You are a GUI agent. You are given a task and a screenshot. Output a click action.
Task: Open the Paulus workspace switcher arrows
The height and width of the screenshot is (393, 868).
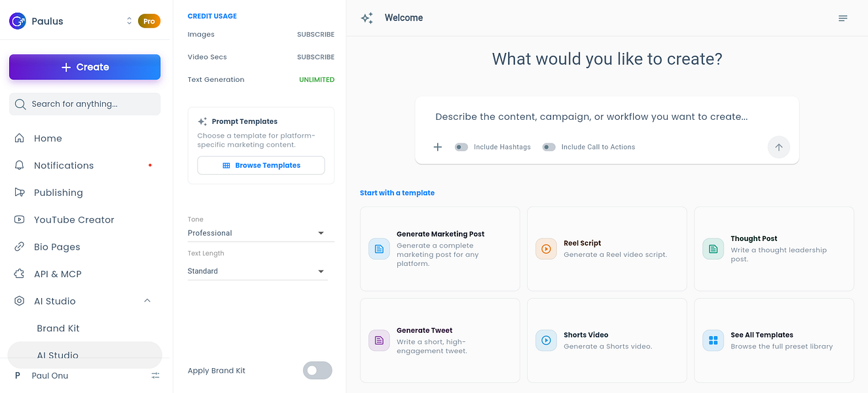tap(130, 22)
